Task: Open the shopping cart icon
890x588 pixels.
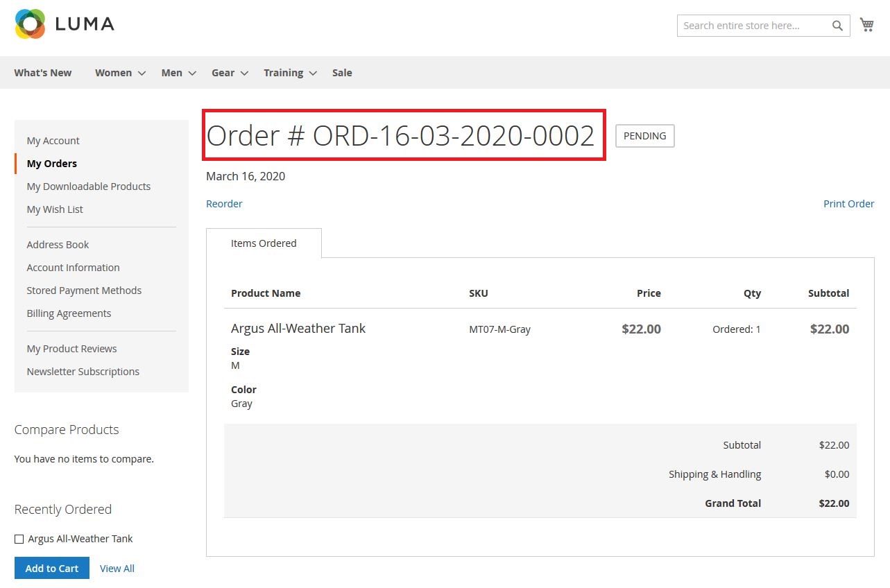Action: [x=866, y=24]
